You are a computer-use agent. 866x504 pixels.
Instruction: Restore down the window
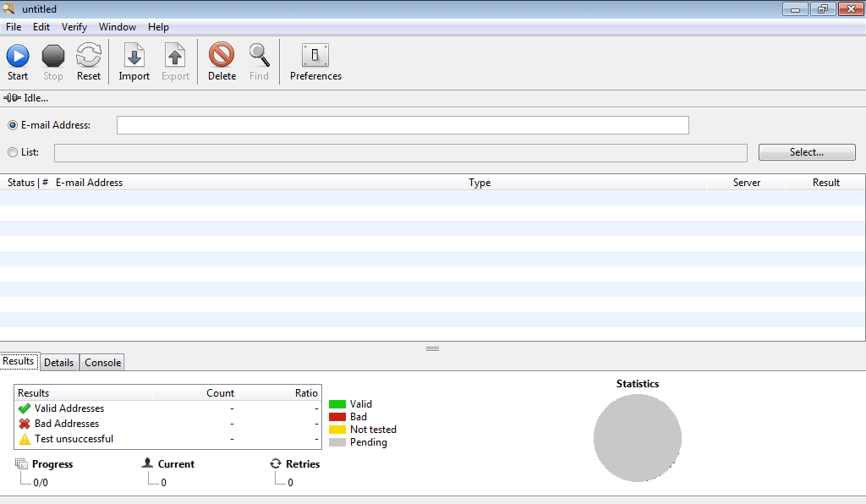(x=823, y=8)
